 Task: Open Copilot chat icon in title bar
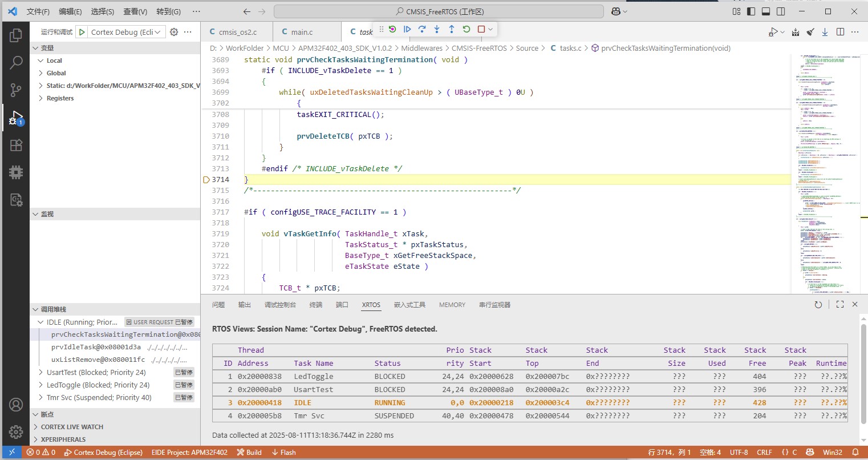[616, 11]
